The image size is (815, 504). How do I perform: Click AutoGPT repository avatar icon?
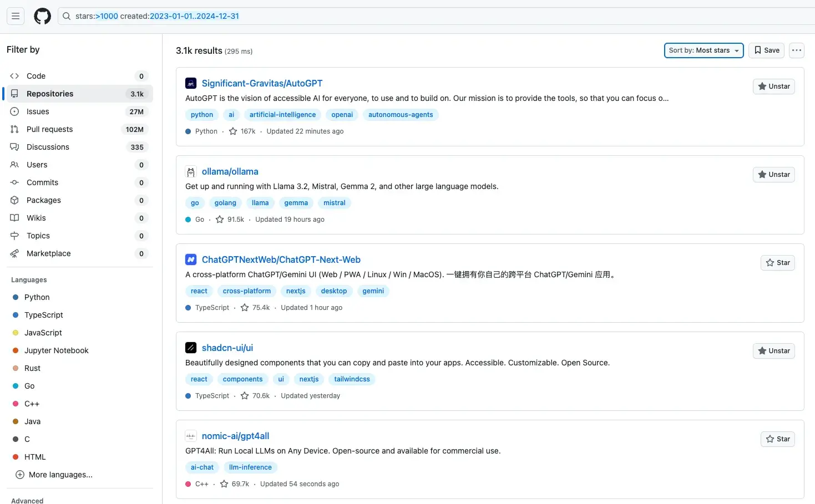(191, 83)
